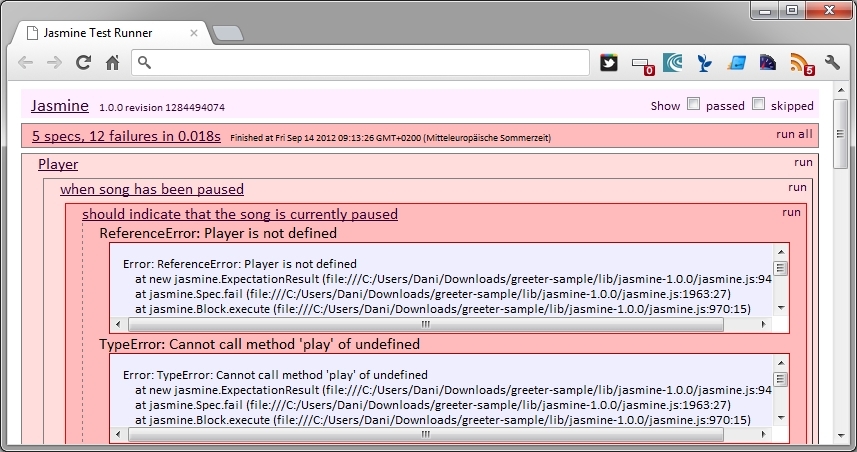
Task: Reload the Jasmine Test Runner page
Action: (x=83, y=62)
